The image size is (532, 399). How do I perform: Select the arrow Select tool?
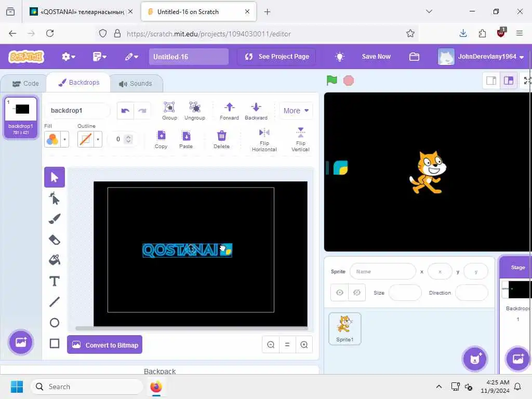coord(54,177)
